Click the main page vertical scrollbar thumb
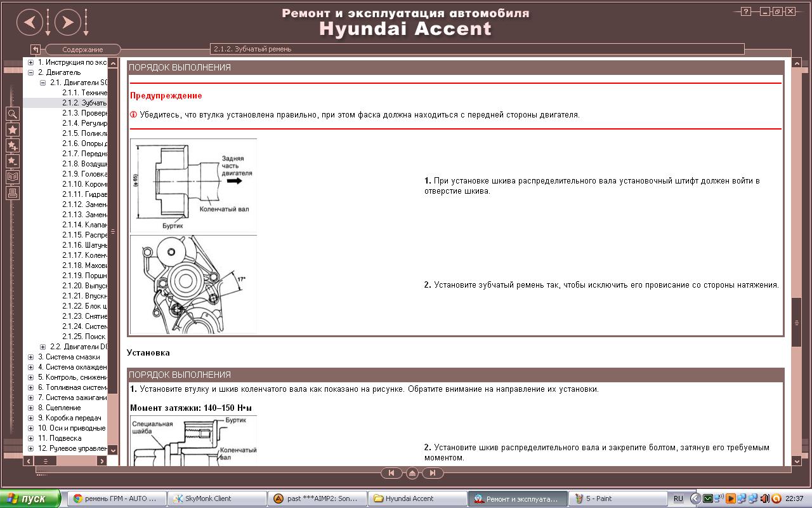This screenshot has height=508, width=812. [797, 322]
